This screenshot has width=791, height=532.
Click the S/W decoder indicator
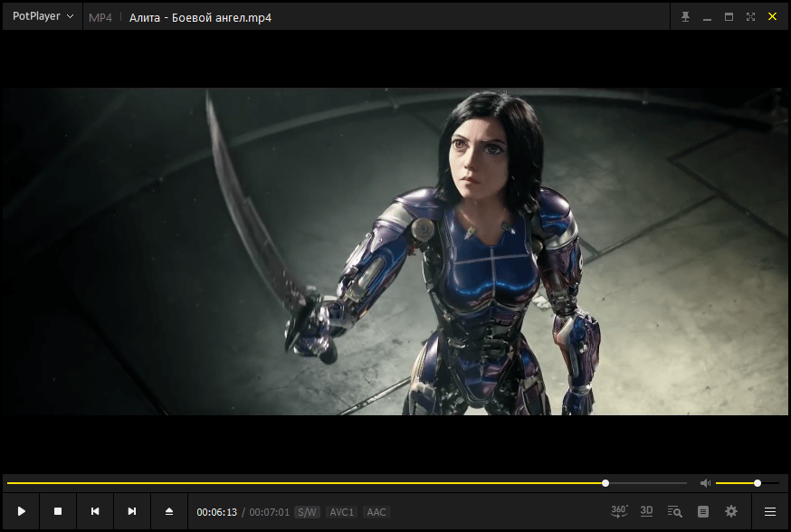click(x=307, y=512)
